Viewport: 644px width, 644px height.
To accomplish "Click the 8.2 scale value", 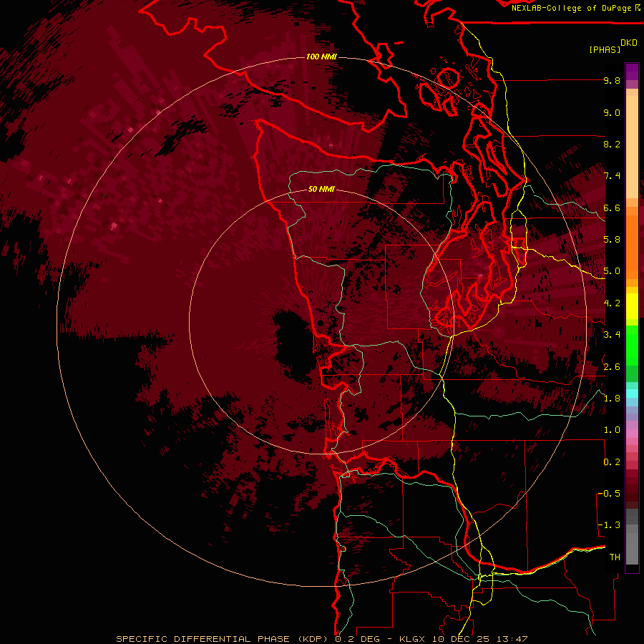I will 612,144.
